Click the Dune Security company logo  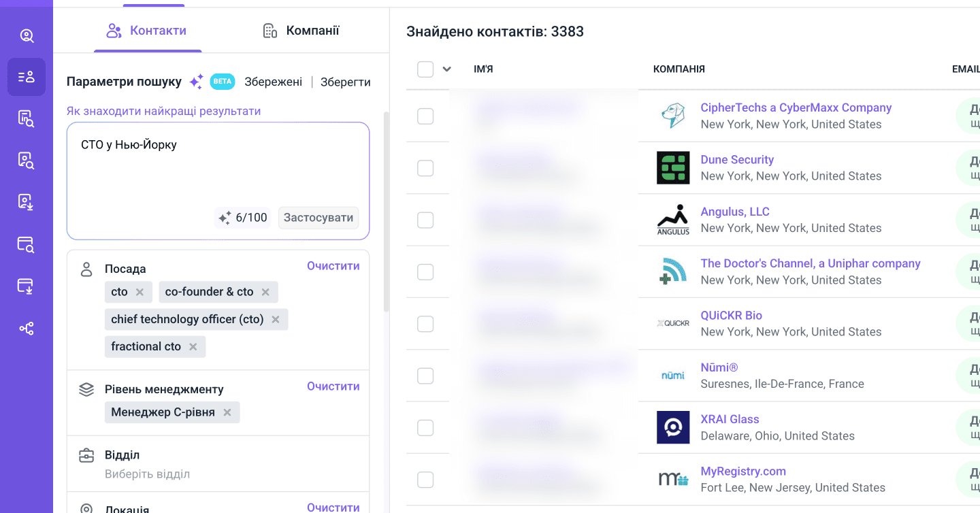tap(673, 168)
